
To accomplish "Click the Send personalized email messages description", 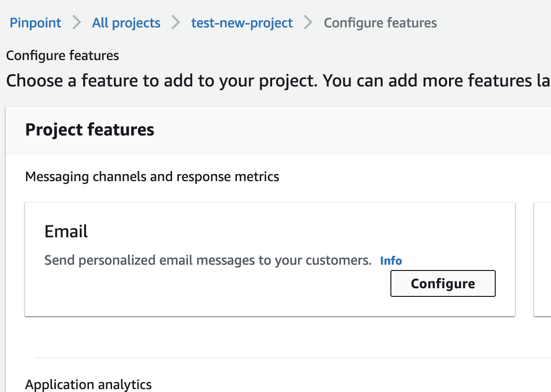I will 208,260.
